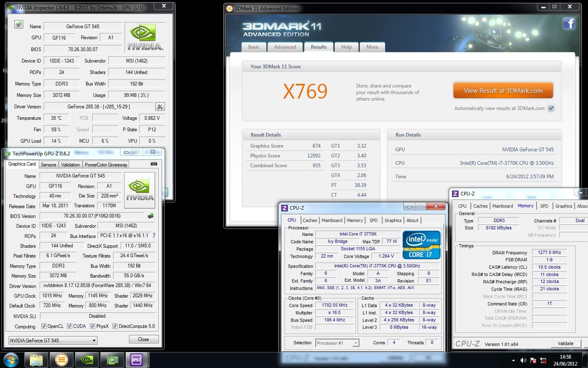Screen dimensions: 588x368
Task: Click the GPU Clock 1015 MHz field in GPU-Z
Action: (52, 296)
